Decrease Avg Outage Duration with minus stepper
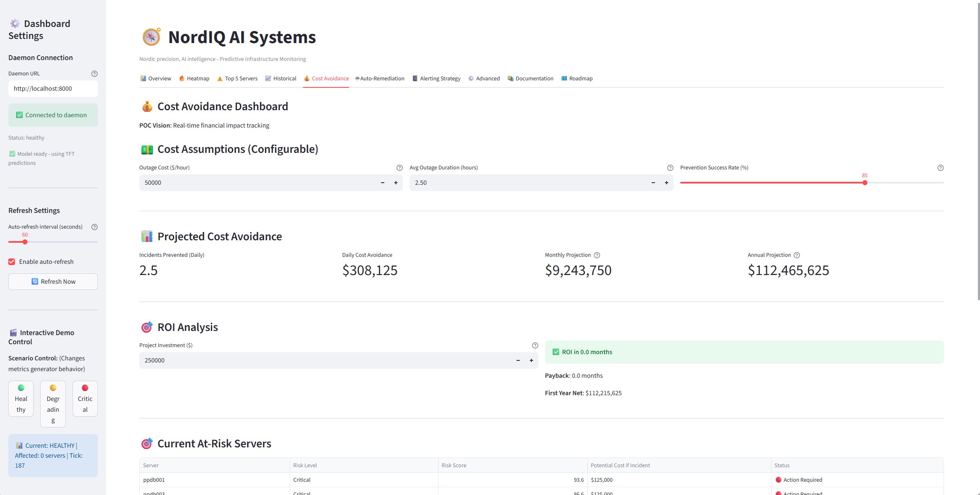The image size is (980, 495). tap(653, 183)
